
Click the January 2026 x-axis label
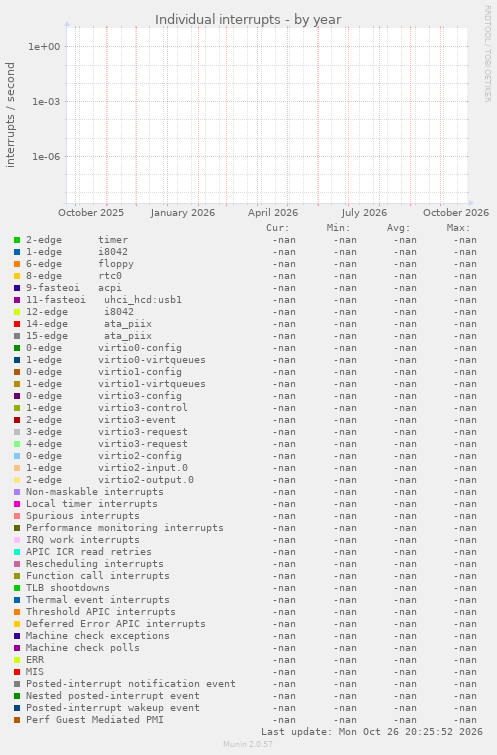point(183,213)
